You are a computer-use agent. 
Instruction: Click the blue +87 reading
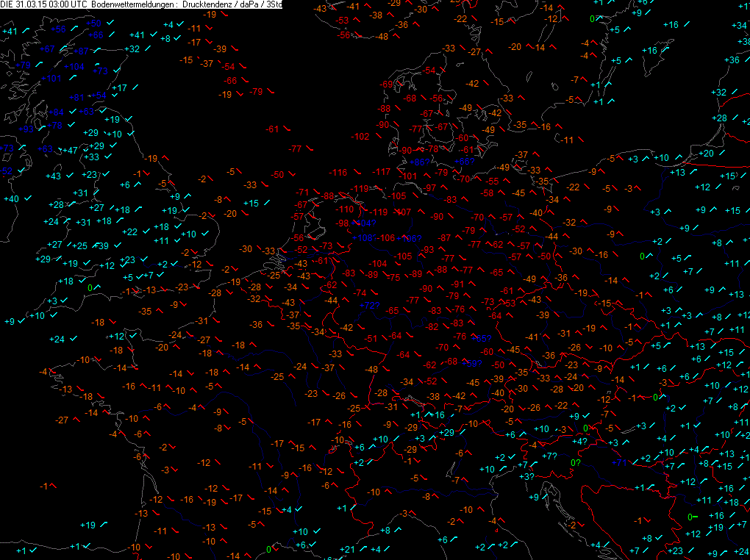81,51
